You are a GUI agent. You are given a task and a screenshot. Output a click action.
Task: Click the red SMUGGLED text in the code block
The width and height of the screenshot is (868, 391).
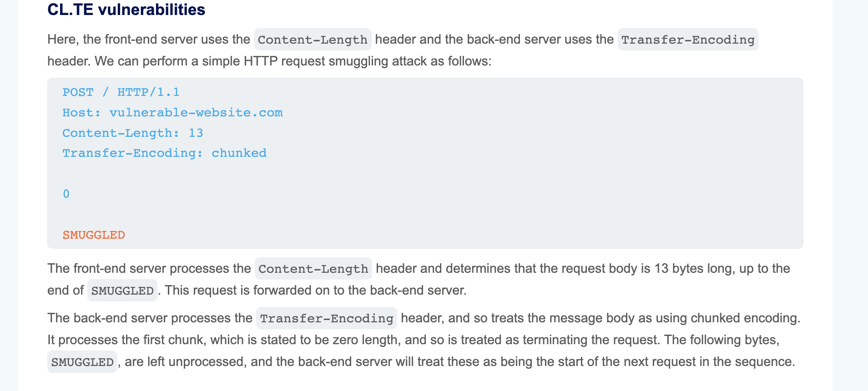[94, 235]
